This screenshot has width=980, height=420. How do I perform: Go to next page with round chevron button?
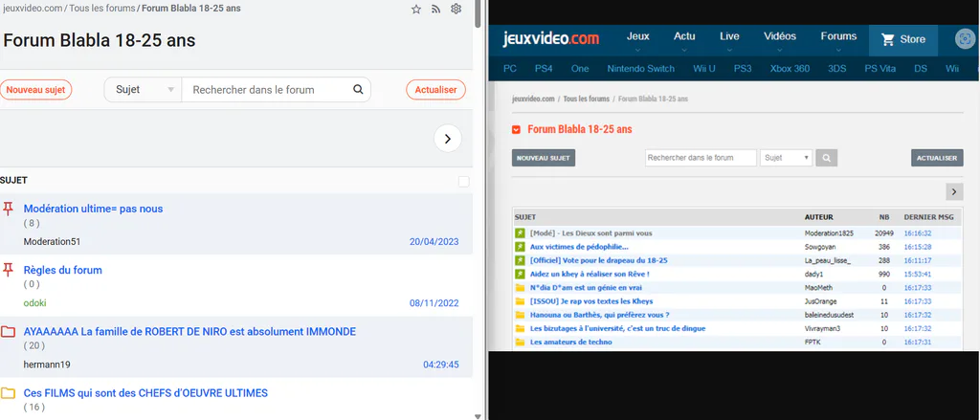click(x=448, y=139)
